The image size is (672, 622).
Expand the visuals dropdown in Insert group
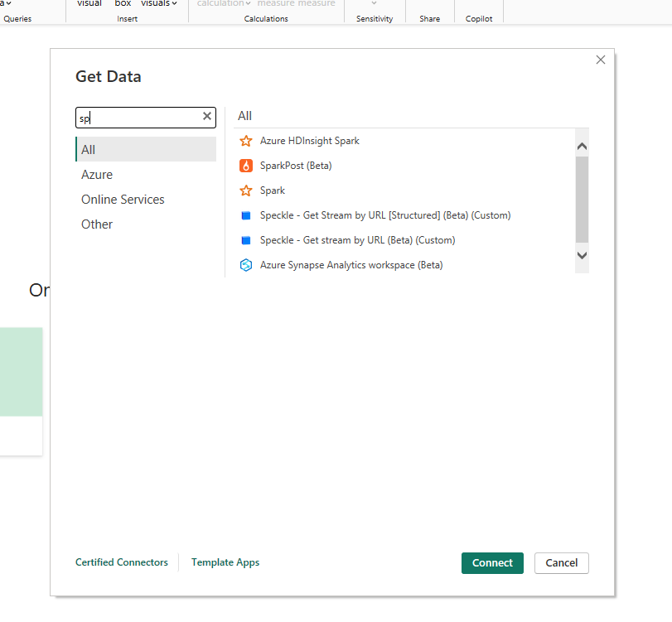pyautogui.click(x=158, y=4)
